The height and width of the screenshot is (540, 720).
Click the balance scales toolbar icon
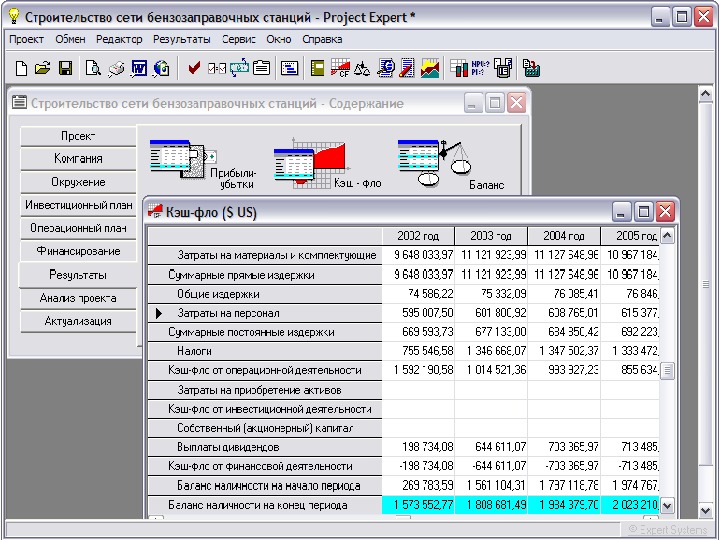point(362,69)
